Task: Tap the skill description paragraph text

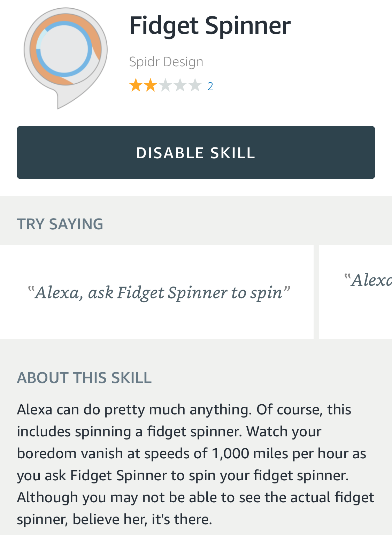Action: point(195,464)
